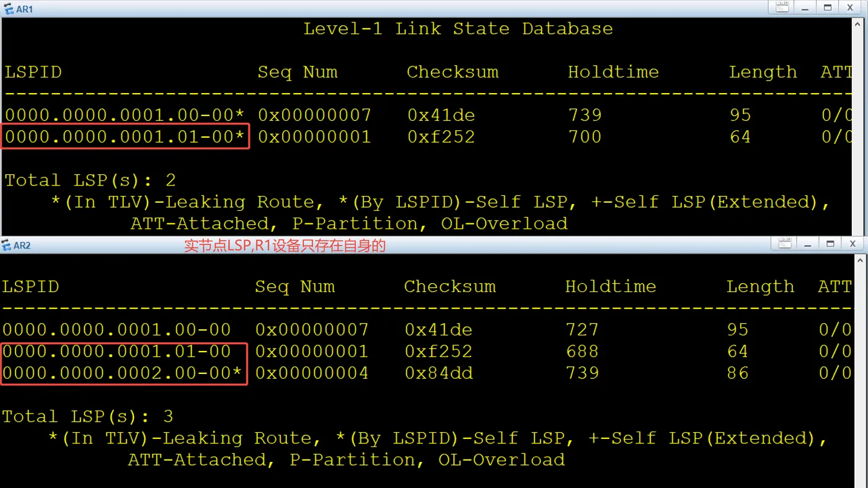Viewport: 868px width, 488px height.
Task: Click the Checksum header in AR2
Action: 450,286
